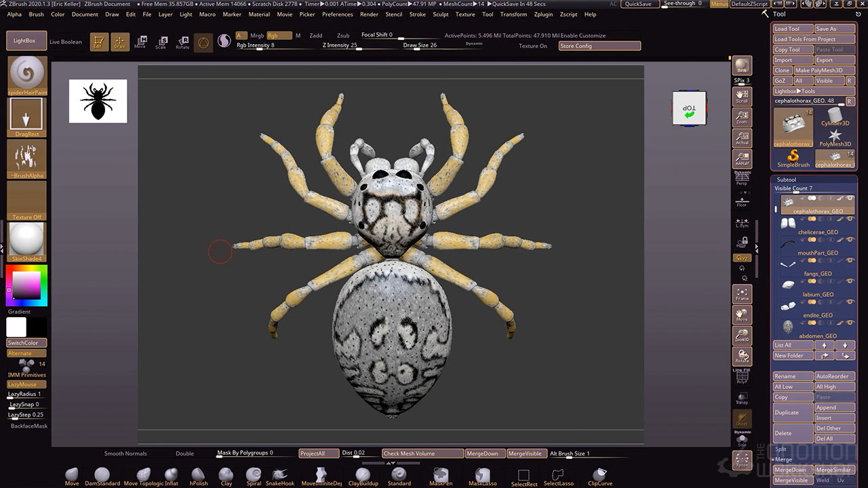Open the BrushAlpha alpha selector

tap(27, 159)
